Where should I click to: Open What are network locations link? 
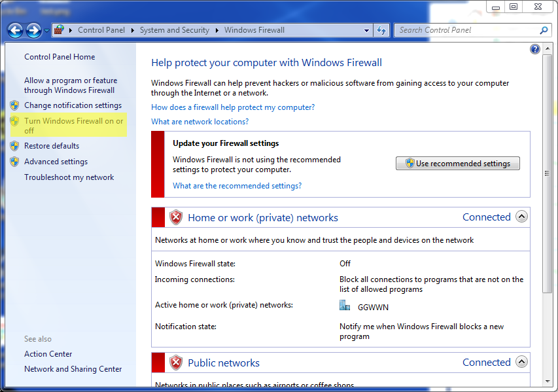pos(200,122)
